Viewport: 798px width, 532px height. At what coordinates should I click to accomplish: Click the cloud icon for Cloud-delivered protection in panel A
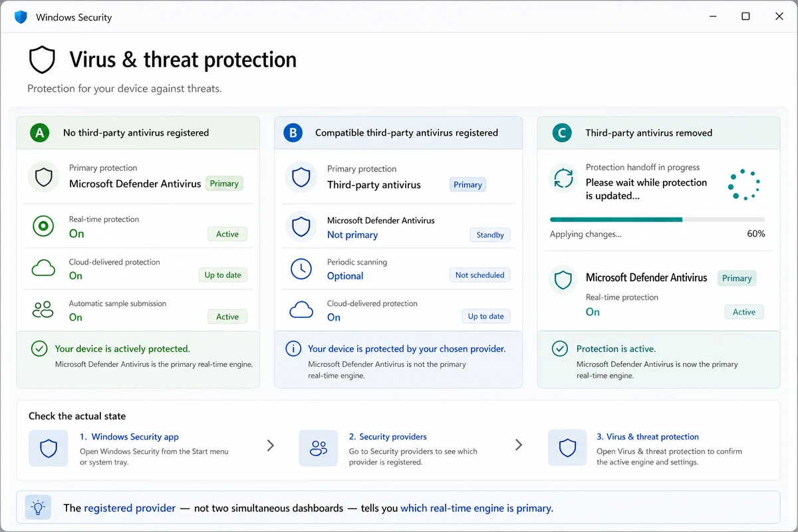tap(43, 269)
